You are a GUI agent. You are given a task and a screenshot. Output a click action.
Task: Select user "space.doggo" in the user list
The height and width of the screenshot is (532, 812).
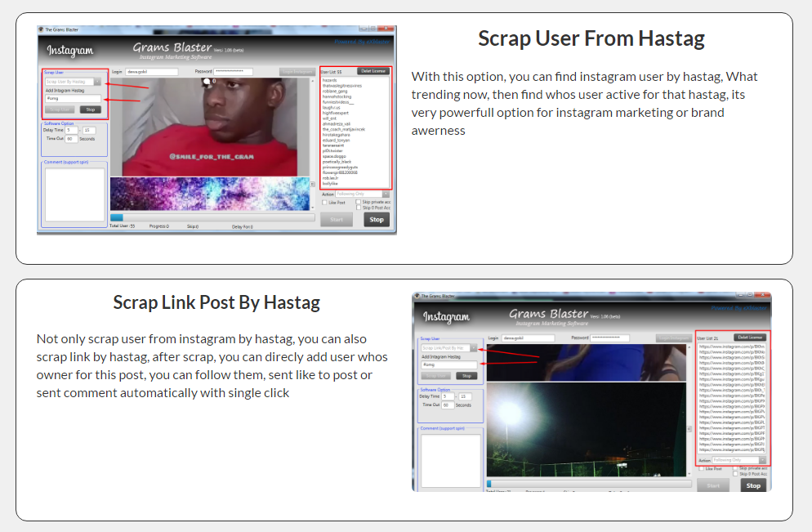(334, 156)
